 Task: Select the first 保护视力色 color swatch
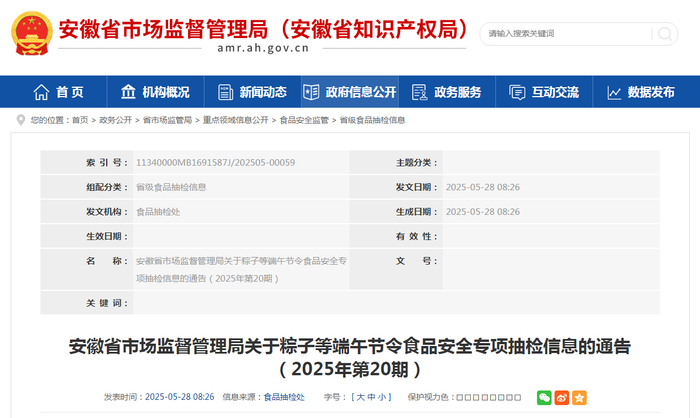point(460,397)
